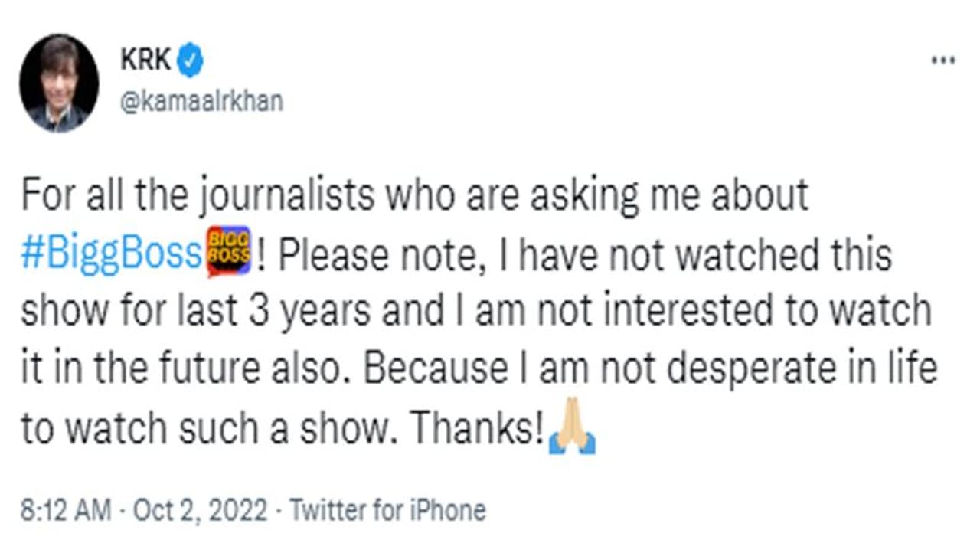Click the KRK display name
Image resolution: width=980 pixels, height=553 pixels.
pyautogui.click(x=145, y=61)
